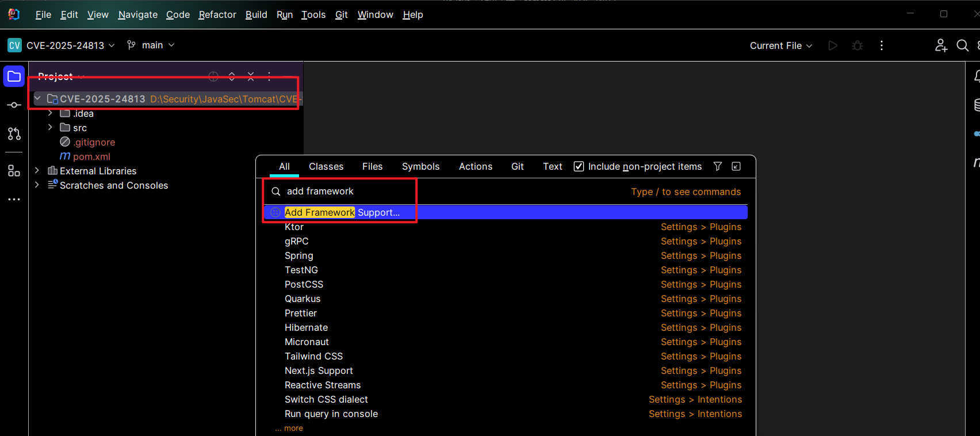Switch to the Text tab

coord(553,166)
